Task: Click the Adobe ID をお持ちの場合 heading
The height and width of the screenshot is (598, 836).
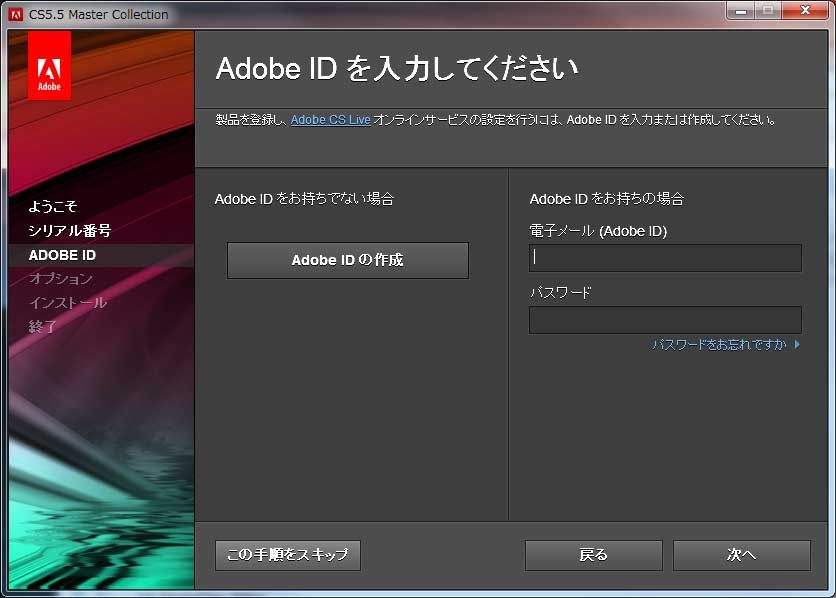Action: pyautogui.click(x=607, y=199)
